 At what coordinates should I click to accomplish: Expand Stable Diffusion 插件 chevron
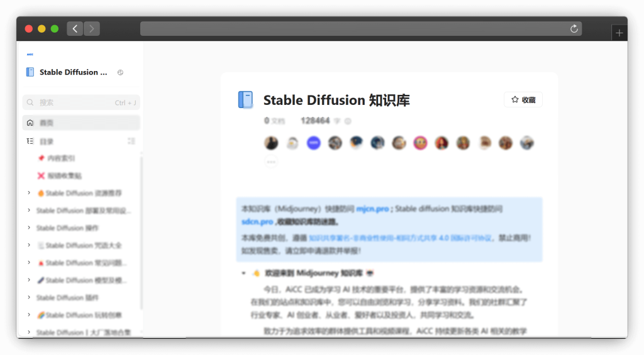click(x=29, y=298)
